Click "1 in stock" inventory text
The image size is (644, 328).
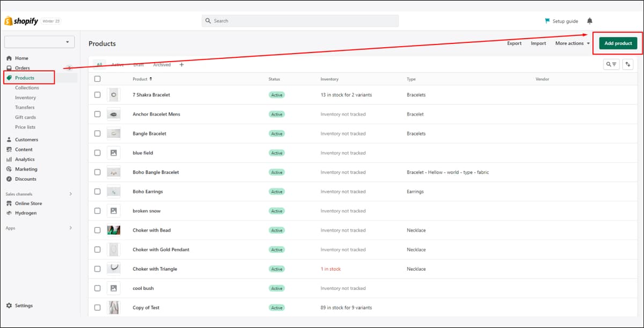click(x=331, y=269)
